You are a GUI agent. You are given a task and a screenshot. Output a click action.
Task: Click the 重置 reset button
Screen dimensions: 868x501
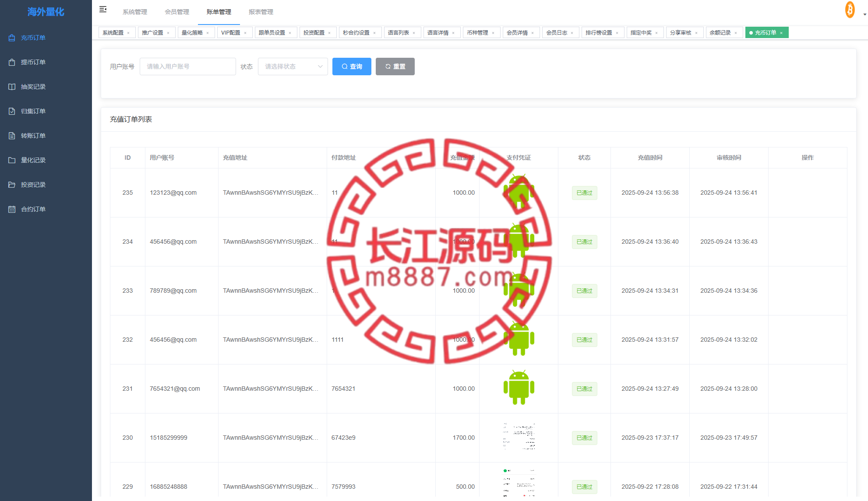395,67
